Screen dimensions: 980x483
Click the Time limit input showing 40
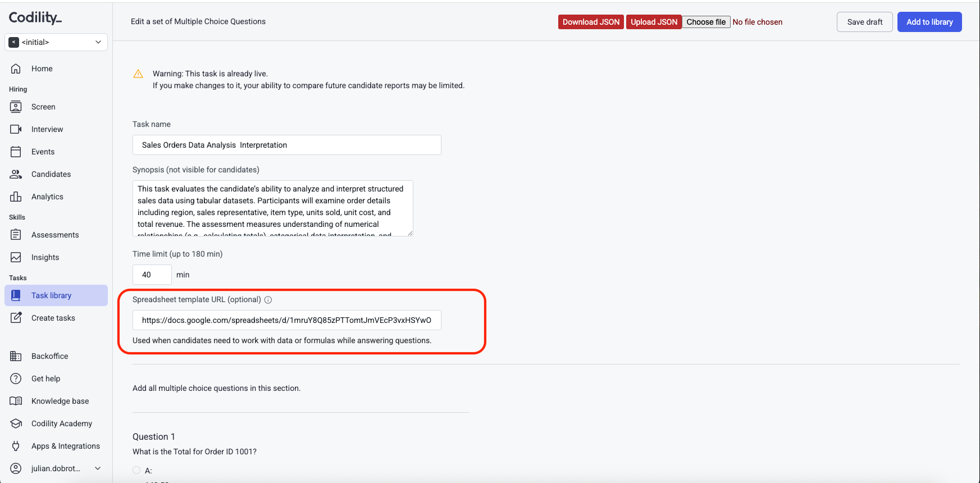[x=152, y=275]
